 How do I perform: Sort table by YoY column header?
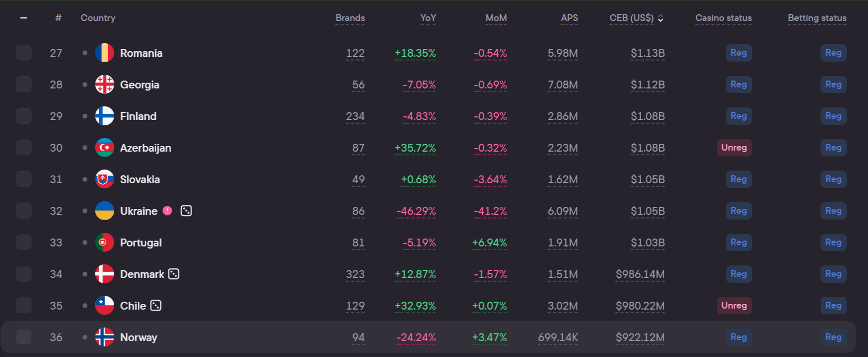(x=428, y=18)
